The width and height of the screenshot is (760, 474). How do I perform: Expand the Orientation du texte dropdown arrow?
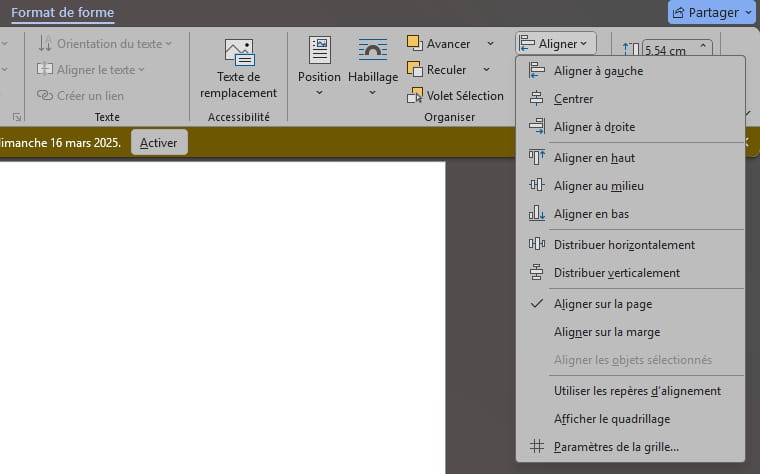point(169,44)
